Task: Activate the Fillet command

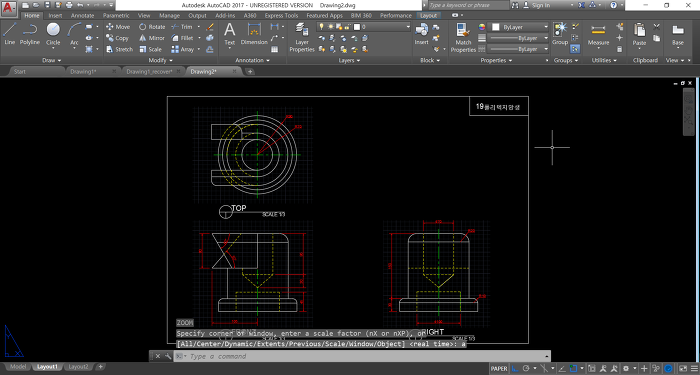Action: point(183,38)
